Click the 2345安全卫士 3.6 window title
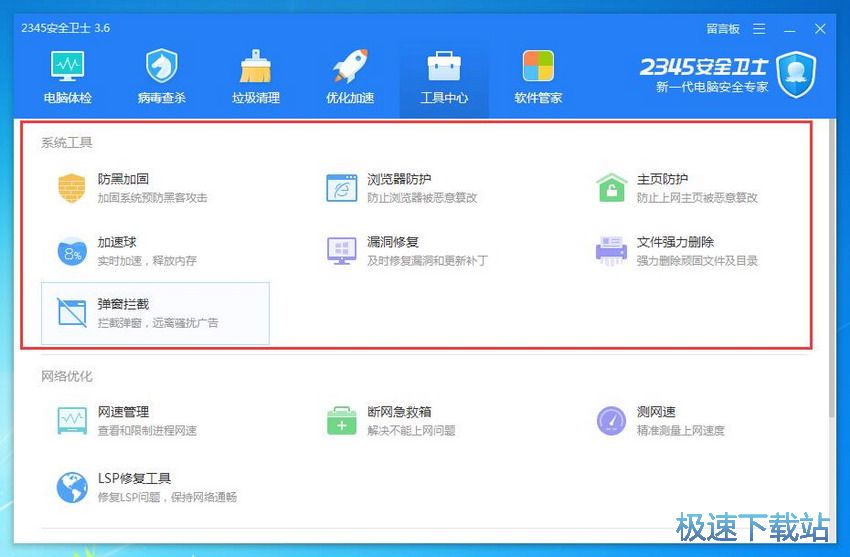850x557 pixels. [66, 28]
